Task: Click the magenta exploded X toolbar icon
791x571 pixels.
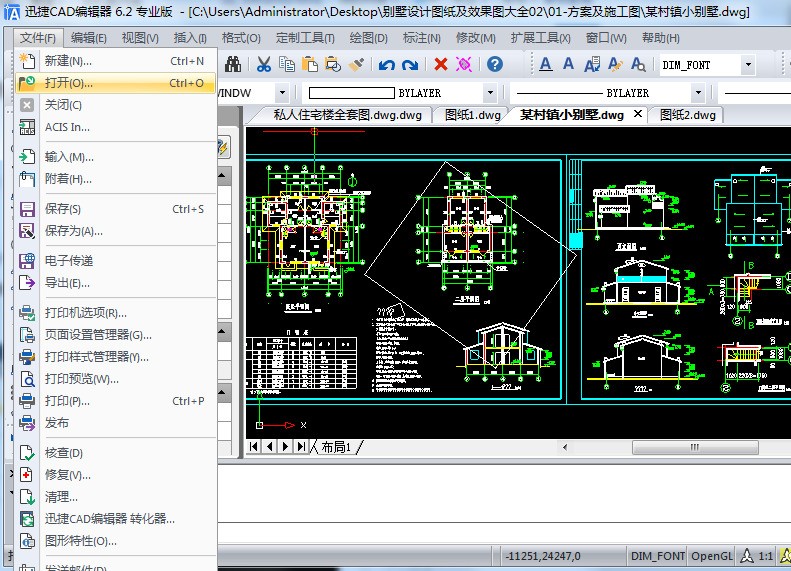Action: (x=464, y=65)
